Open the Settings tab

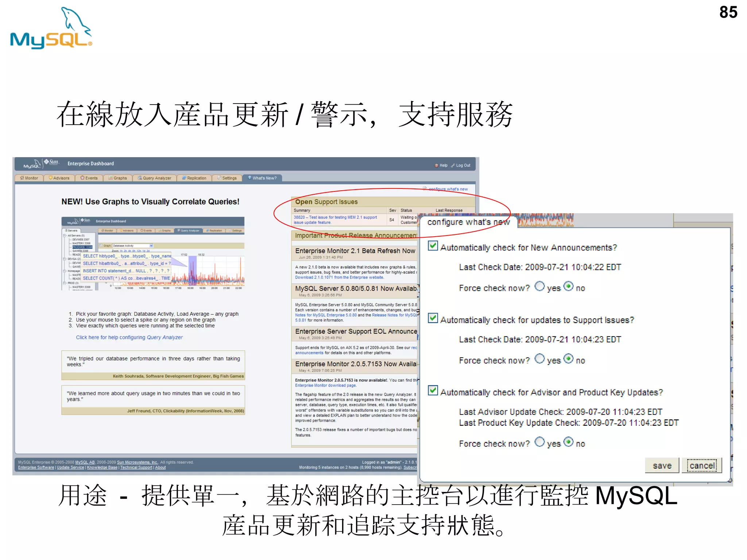[x=227, y=178]
